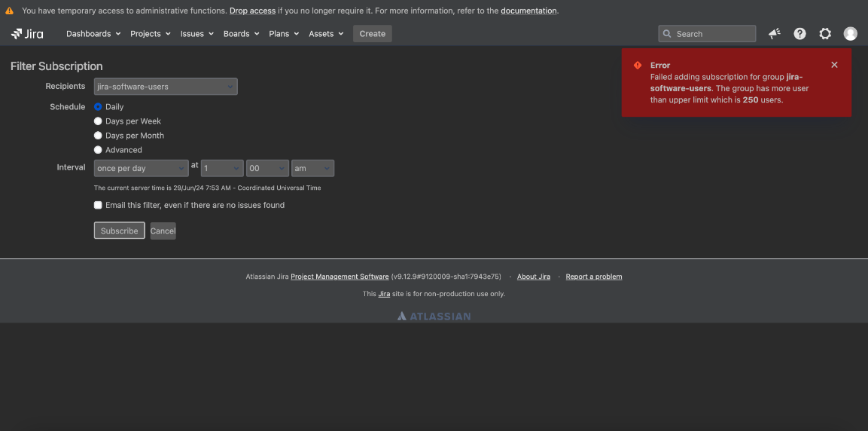Viewport: 868px width, 431px height.
Task: Click the Drop access link
Action: click(252, 11)
